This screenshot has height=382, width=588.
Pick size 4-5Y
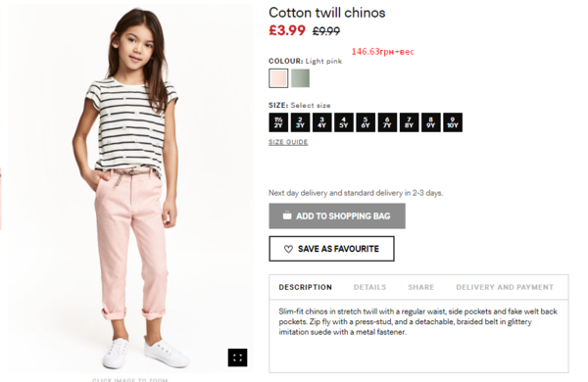pos(344,122)
